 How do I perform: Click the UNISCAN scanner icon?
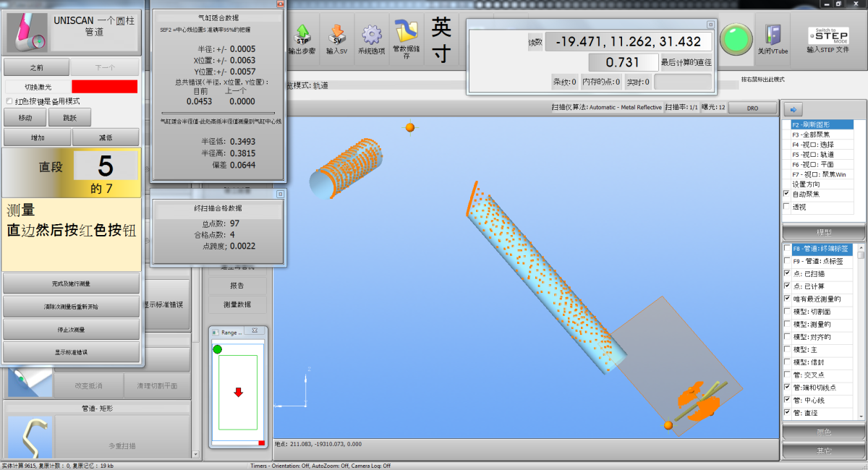27,32
